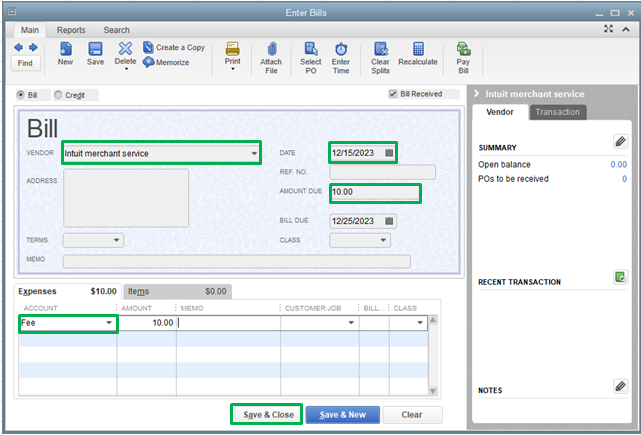Click the Select PO icon
Viewport: 641px width, 435px height.
click(311, 49)
